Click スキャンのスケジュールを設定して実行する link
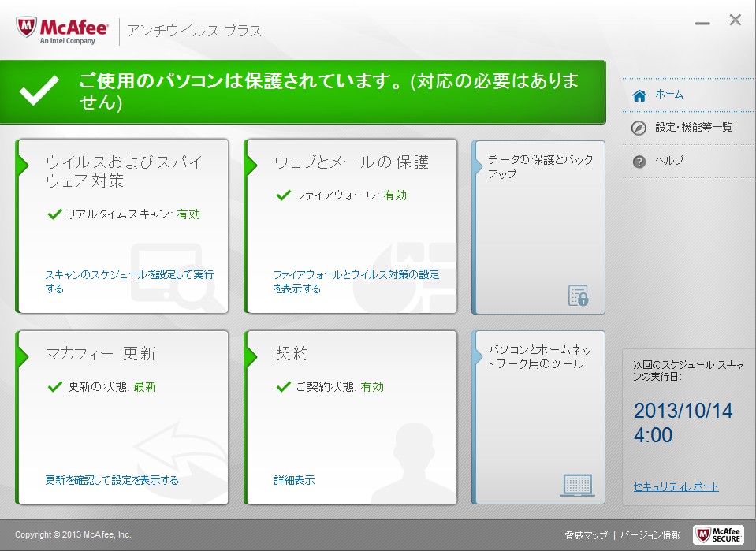The image size is (756, 551). pyautogui.click(x=129, y=281)
